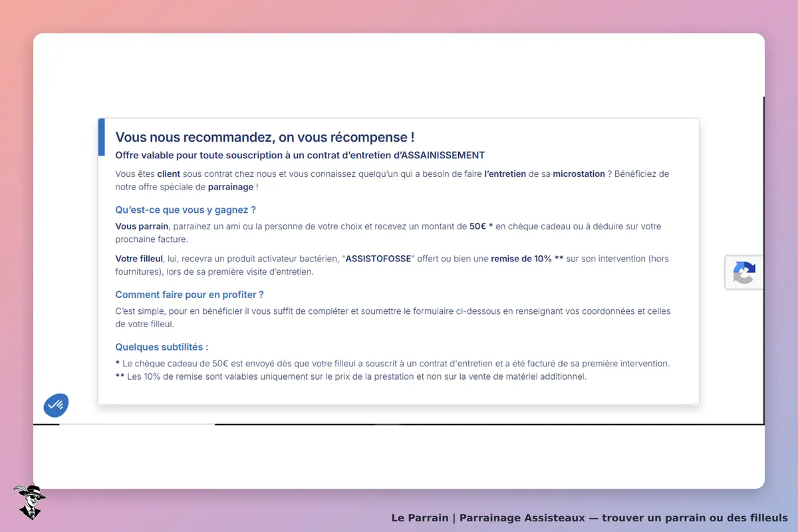Click the blue double-checkmark widget icon
This screenshot has width=798, height=532.
(57, 405)
